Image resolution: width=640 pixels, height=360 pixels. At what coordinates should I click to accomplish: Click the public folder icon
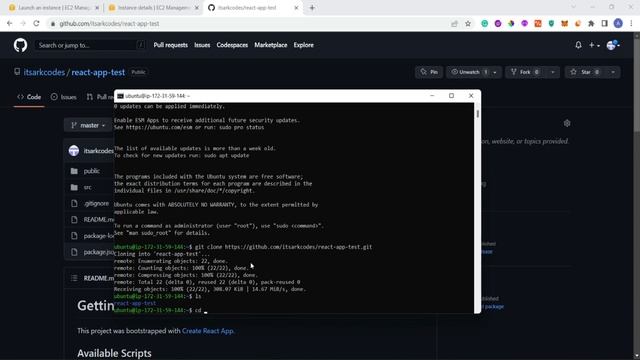[x=74, y=171]
